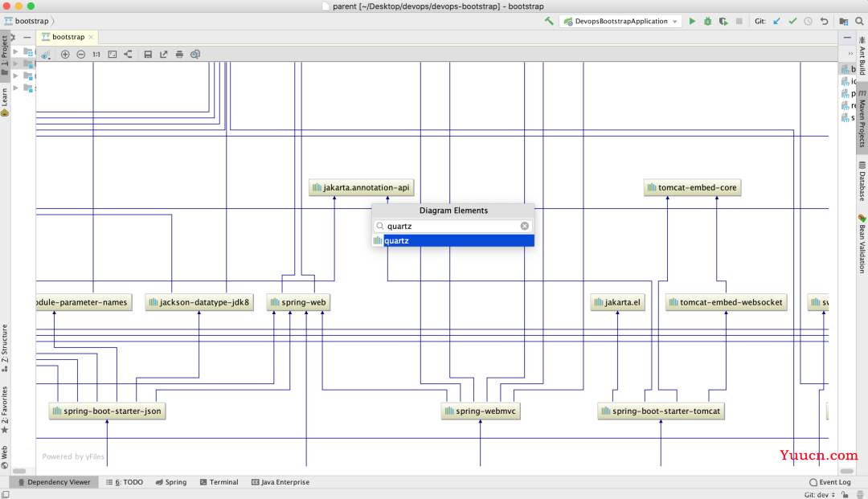The width and height of the screenshot is (868, 499).
Task: Select the jakarta.el diagram node
Action: [x=617, y=302]
